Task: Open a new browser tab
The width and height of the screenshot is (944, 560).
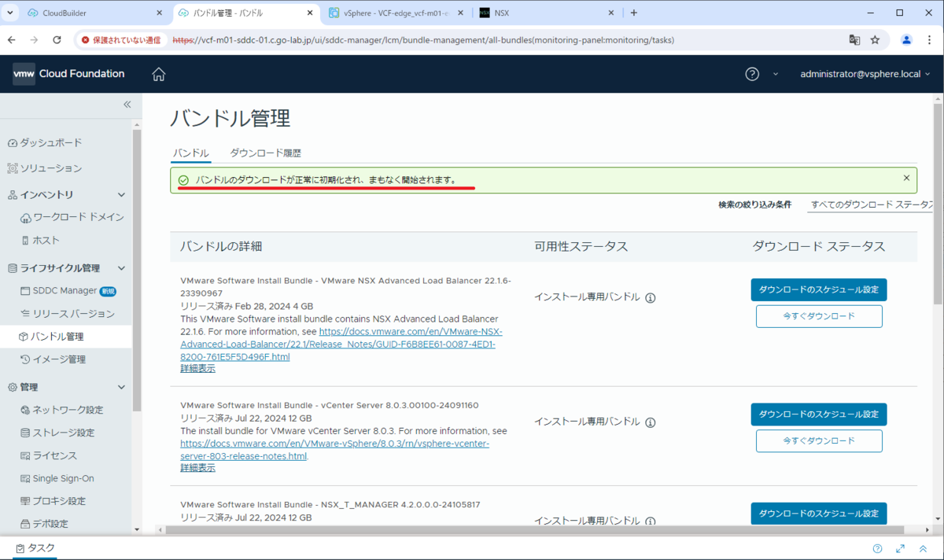Action: pyautogui.click(x=634, y=13)
